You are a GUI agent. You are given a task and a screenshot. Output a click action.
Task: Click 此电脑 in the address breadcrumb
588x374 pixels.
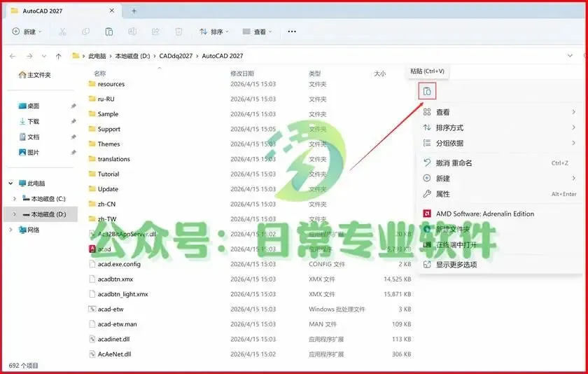[97, 56]
